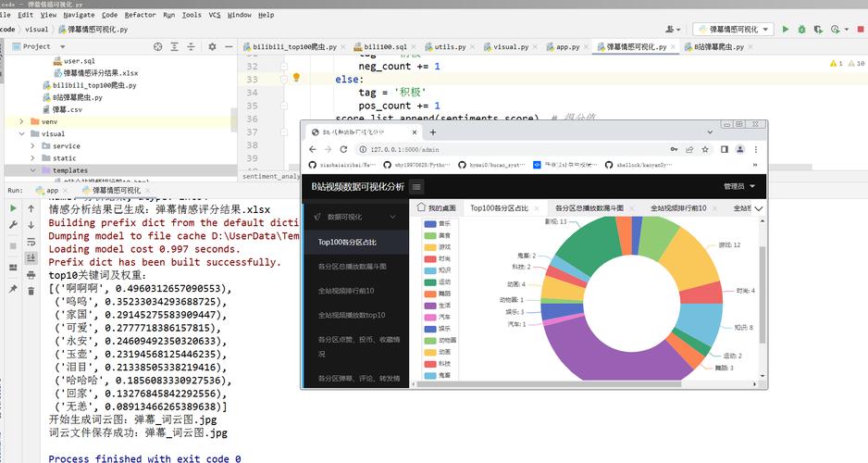Open run configuration dropdown 弹幕情感可视化
This screenshot has height=463, width=868.
734,29
